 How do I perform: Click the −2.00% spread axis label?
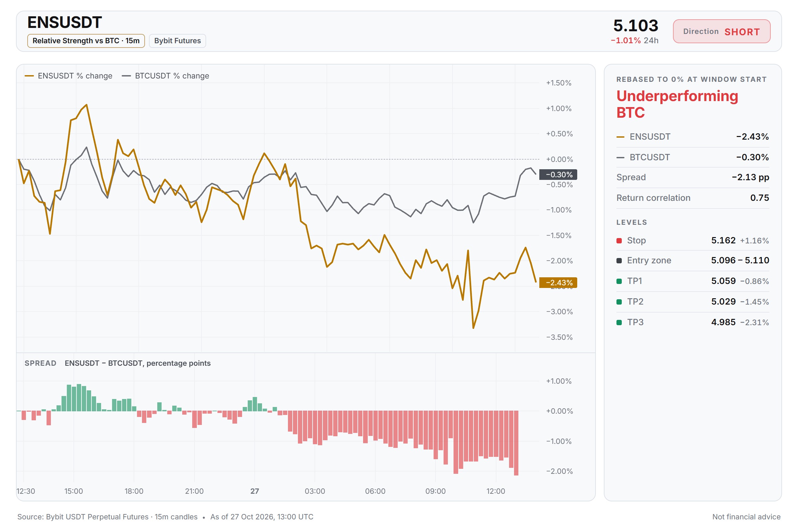tap(559, 471)
